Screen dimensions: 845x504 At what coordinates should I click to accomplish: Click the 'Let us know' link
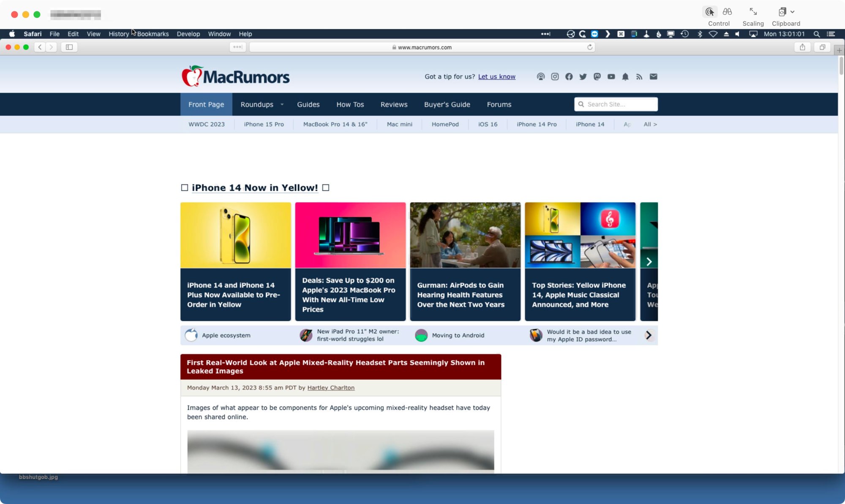click(x=496, y=76)
